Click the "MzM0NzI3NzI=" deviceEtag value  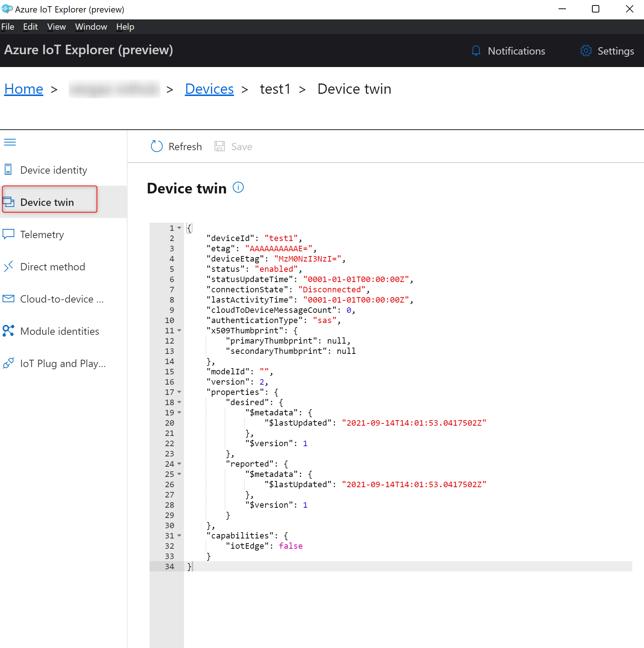308,259
